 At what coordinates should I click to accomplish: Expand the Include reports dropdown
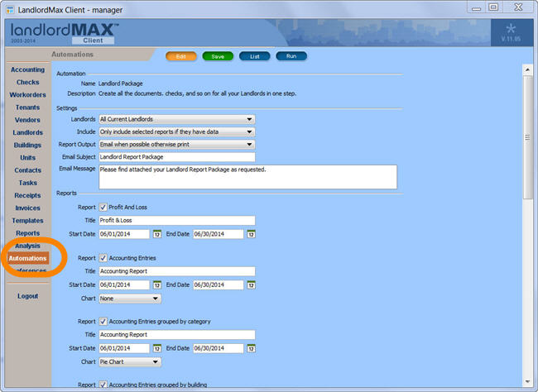(177, 132)
